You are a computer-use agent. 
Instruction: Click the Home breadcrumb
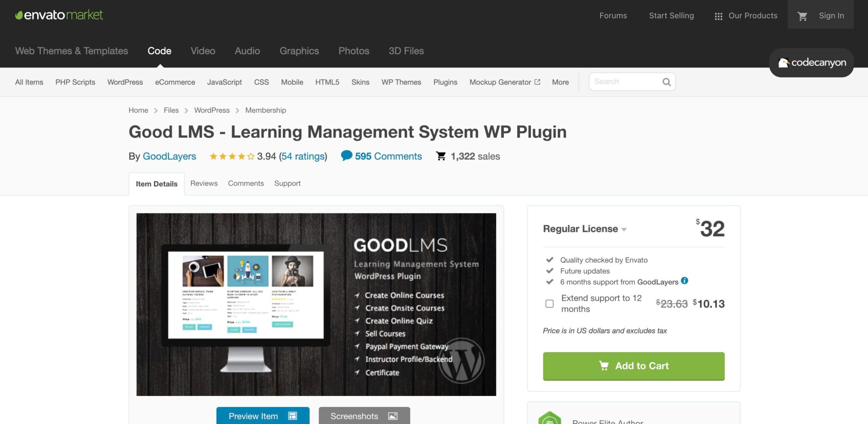point(138,110)
